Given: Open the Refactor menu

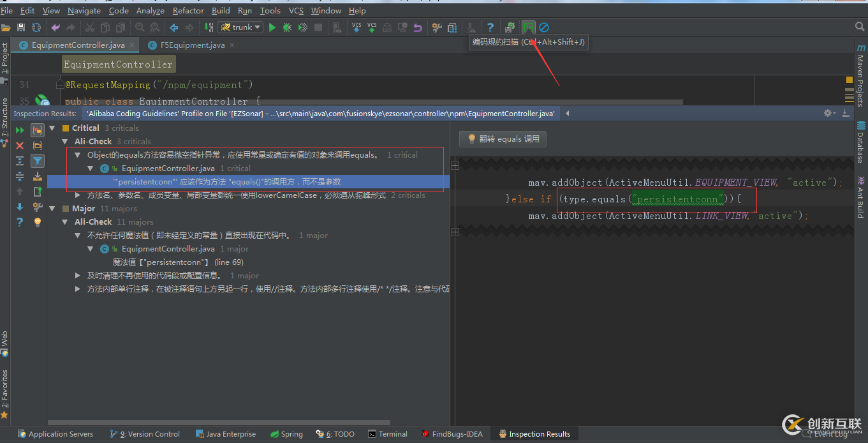Looking at the screenshot, I should [188, 11].
